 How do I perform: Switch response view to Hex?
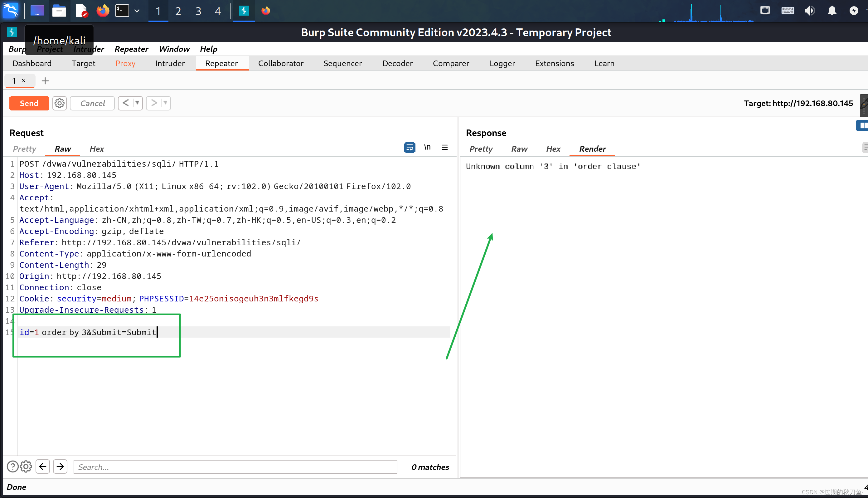[553, 149]
